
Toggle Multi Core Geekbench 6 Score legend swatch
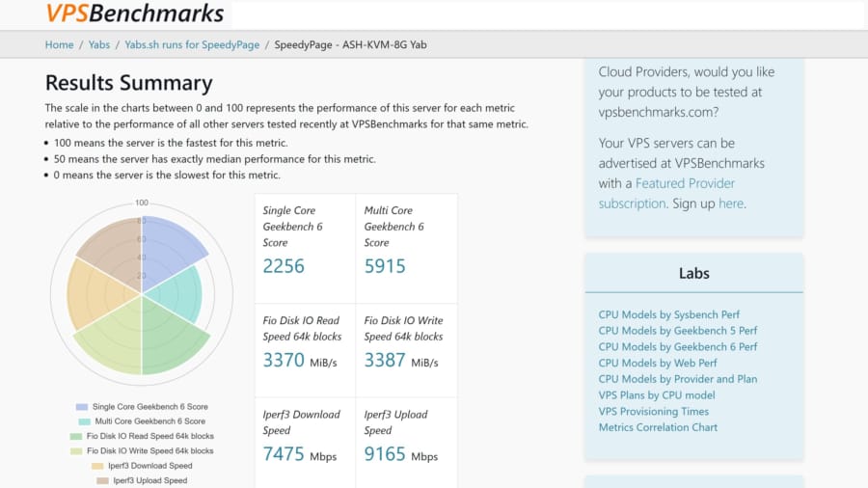coord(84,421)
